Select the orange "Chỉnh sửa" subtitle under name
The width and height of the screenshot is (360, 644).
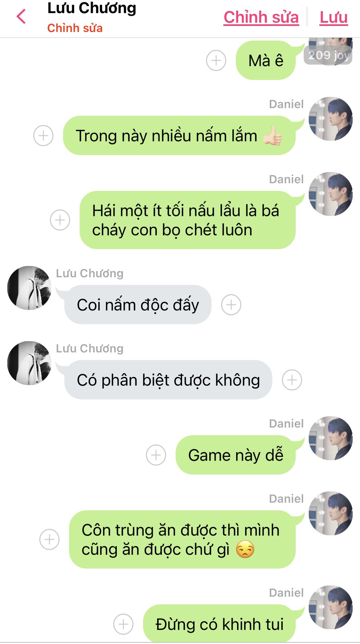click(x=75, y=28)
